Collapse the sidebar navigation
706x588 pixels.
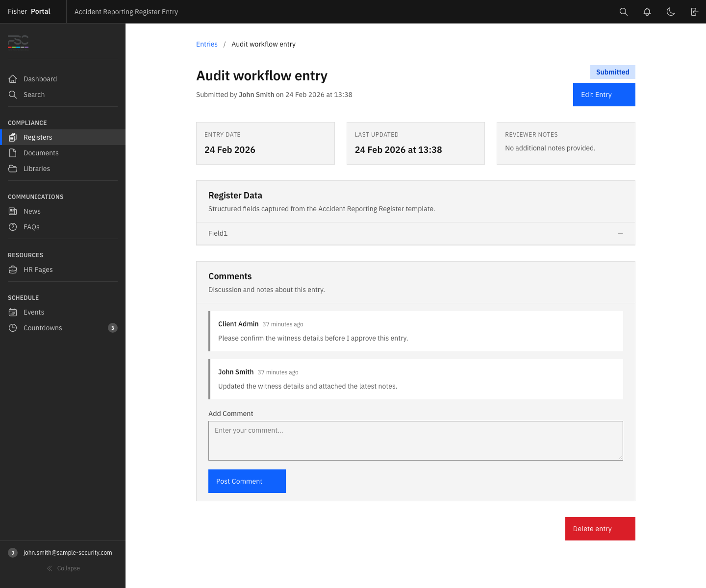tap(63, 568)
